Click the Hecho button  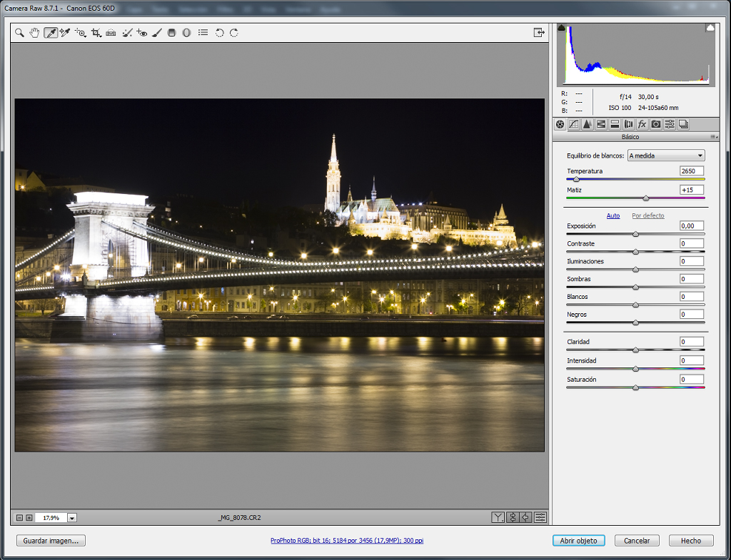click(x=691, y=541)
